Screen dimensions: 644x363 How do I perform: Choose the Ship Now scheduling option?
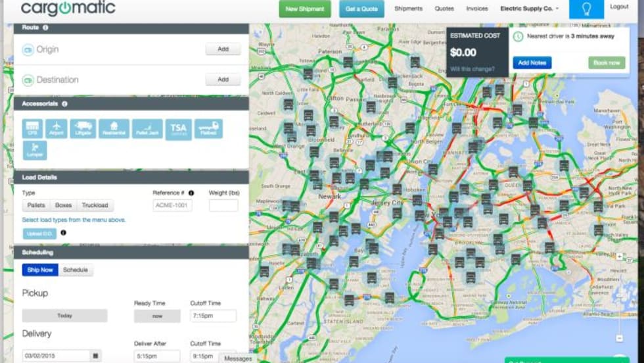[x=40, y=270]
